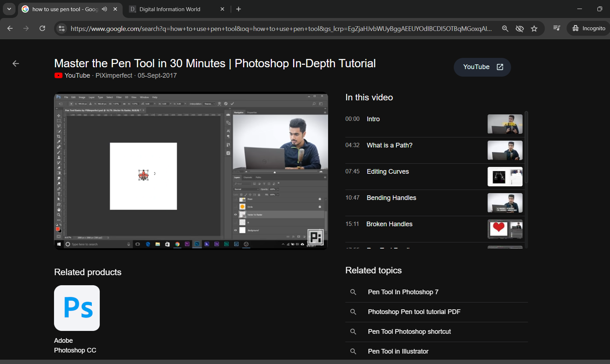Play the Photoshop tutorial video preview
The image size is (610, 364).
pos(191,171)
